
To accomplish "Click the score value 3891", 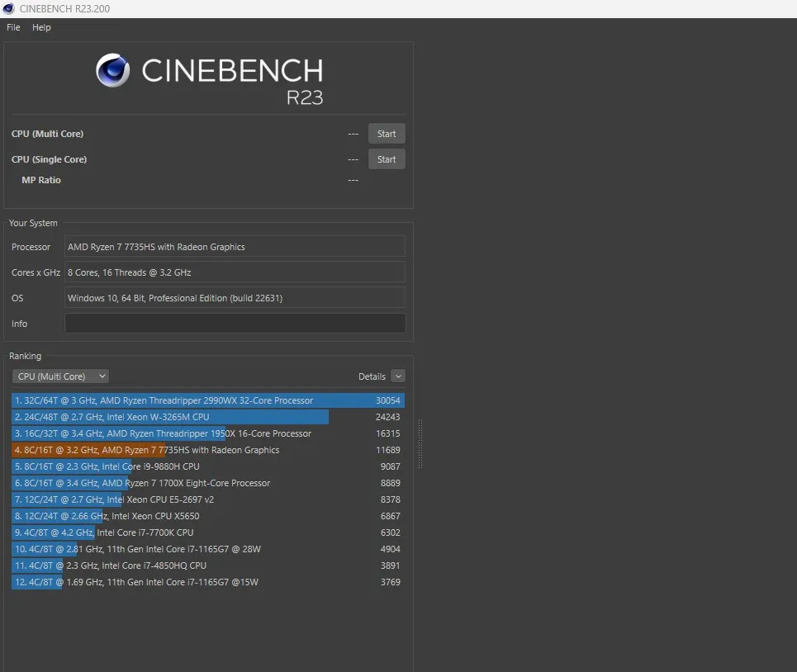I will [391, 566].
